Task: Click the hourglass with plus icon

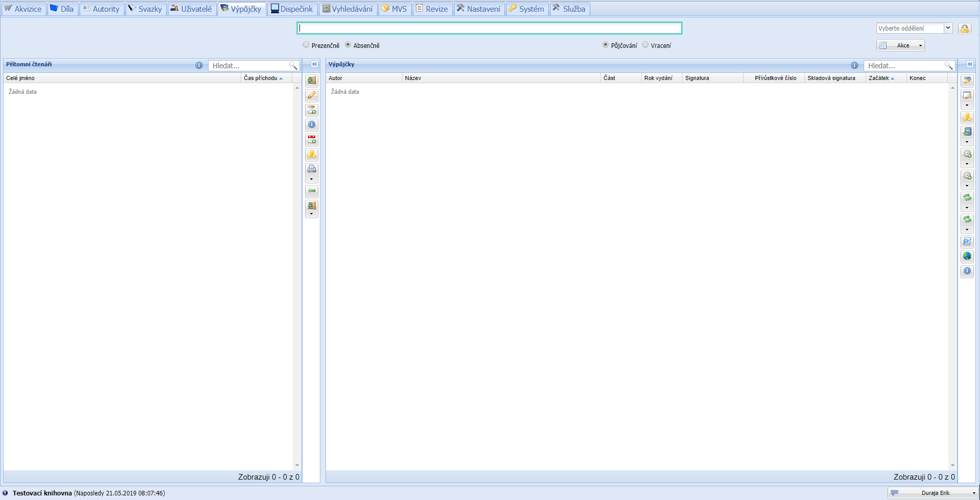Action: coord(312,110)
